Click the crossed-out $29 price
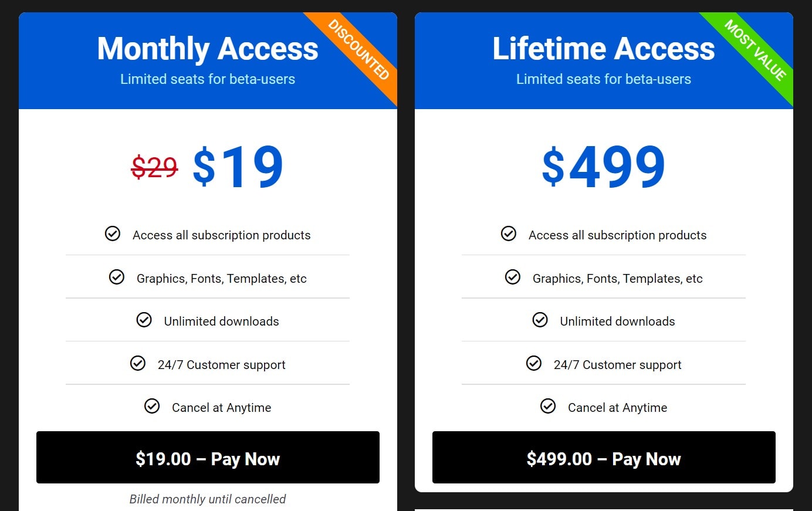The width and height of the screenshot is (812, 511). (x=154, y=167)
